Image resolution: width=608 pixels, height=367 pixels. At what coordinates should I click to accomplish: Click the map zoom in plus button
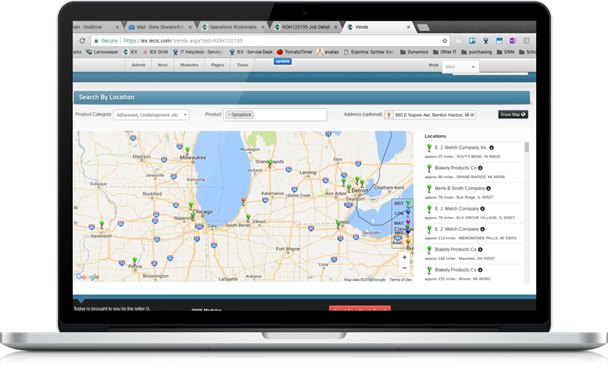click(x=404, y=257)
